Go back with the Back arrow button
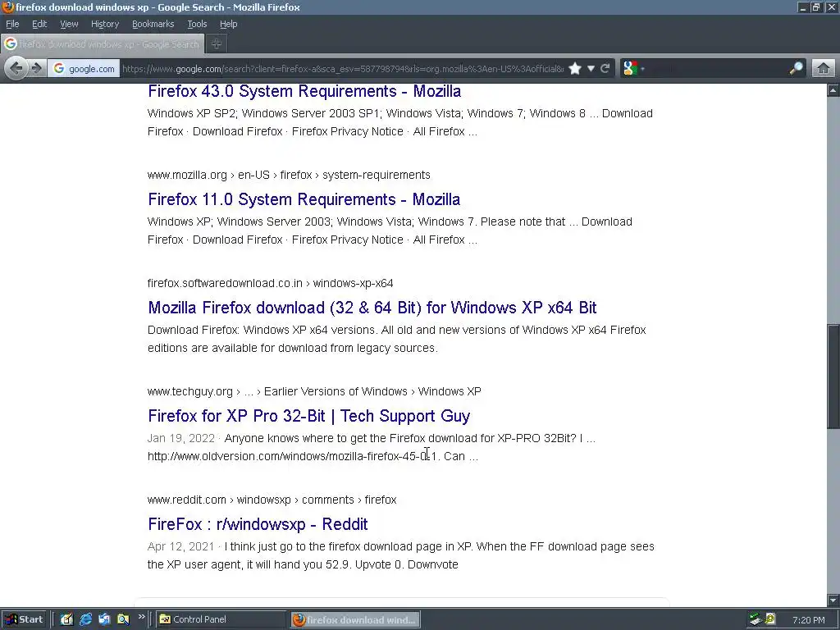840x630 pixels. 16,69
